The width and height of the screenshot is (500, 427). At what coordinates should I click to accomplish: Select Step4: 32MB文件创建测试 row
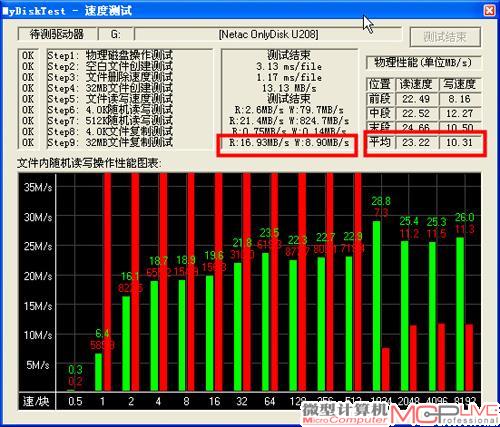click(110, 88)
